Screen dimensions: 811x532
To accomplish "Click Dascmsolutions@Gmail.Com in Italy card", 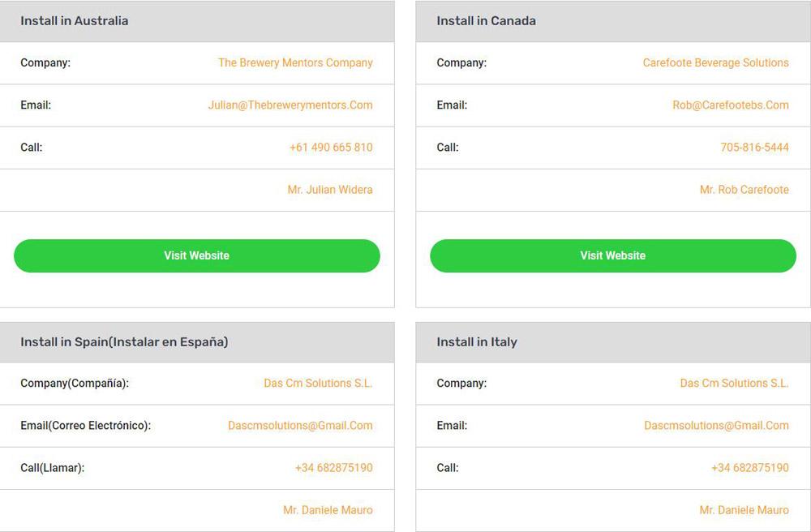I will (x=716, y=426).
